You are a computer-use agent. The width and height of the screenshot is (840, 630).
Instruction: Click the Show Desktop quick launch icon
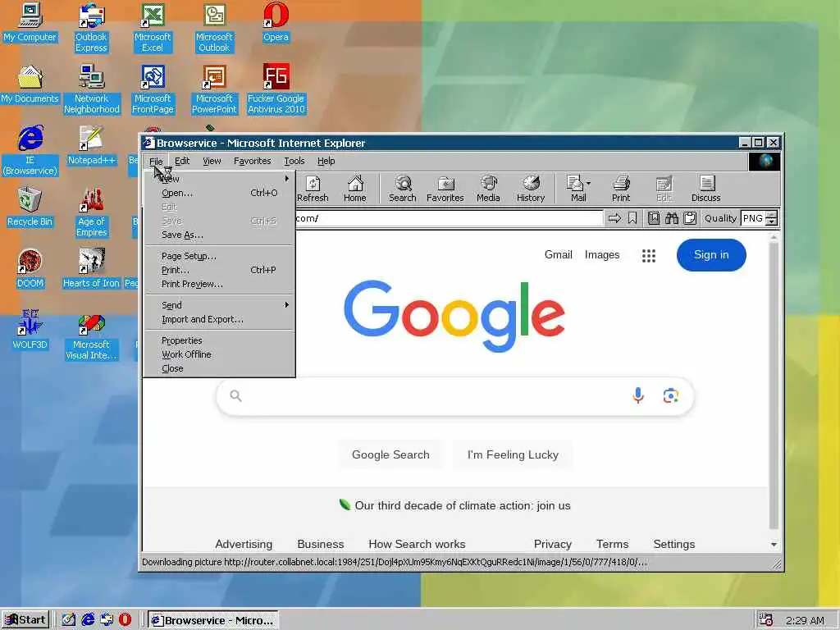[x=69, y=619]
